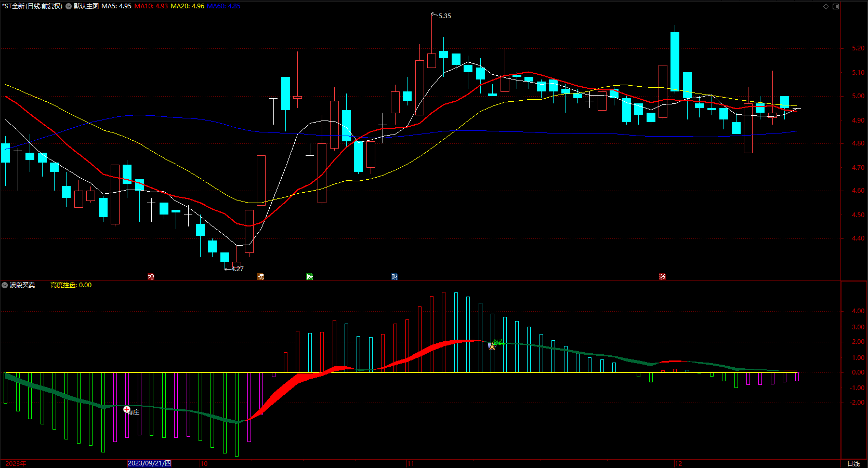Click the 5.20 price axis label
The height and width of the screenshot is (468, 868).
pyautogui.click(x=858, y=48)
